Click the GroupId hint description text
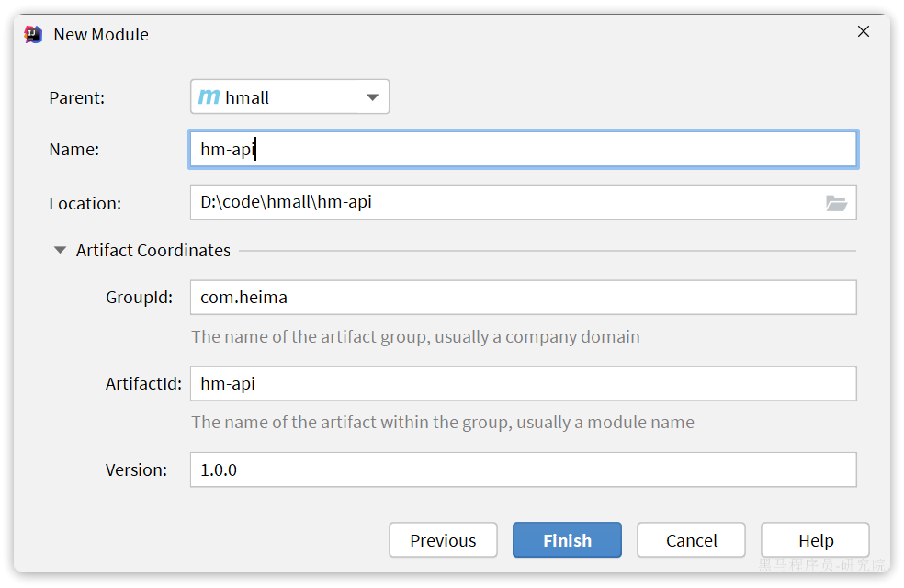 (415, 336)
